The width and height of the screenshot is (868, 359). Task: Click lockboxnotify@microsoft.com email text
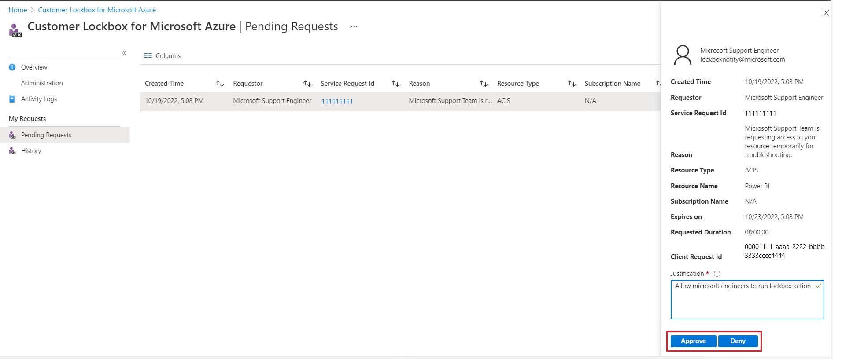(742, 59)
